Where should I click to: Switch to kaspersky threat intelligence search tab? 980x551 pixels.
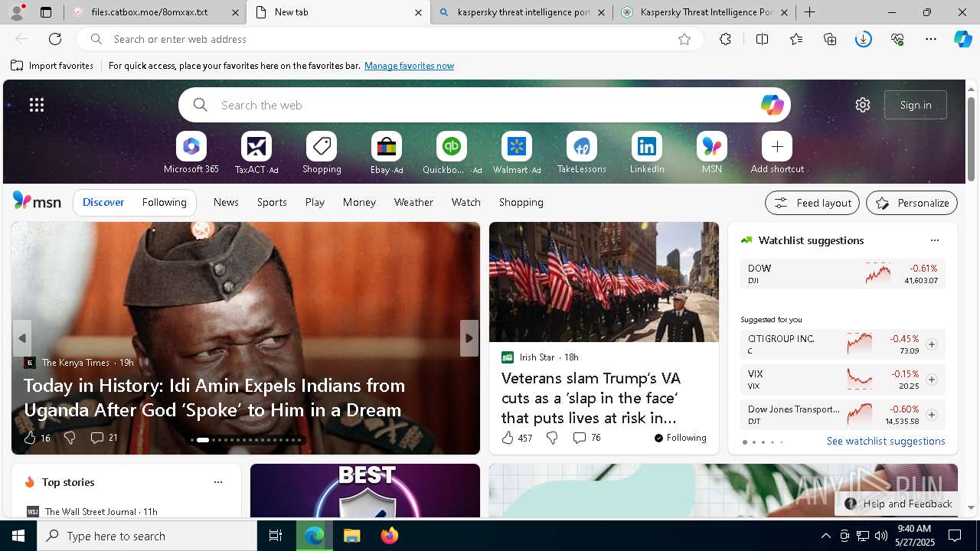(521, 12)
